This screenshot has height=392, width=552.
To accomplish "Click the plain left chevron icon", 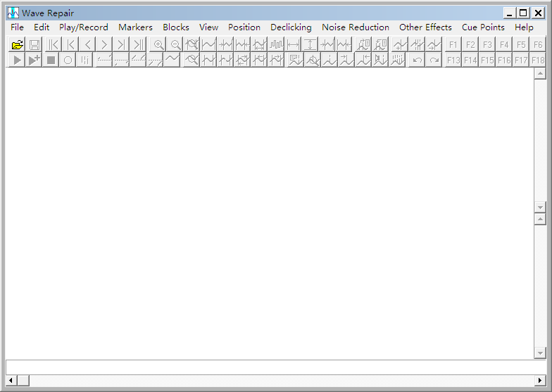I will [87, 45].
